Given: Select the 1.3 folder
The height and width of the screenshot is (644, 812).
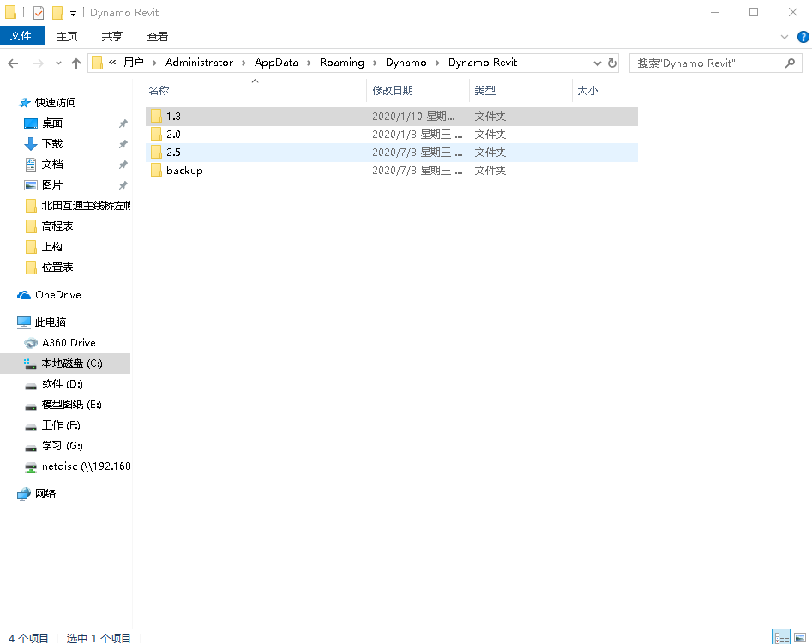Looking at the screenshot, I should coord(392,117).
